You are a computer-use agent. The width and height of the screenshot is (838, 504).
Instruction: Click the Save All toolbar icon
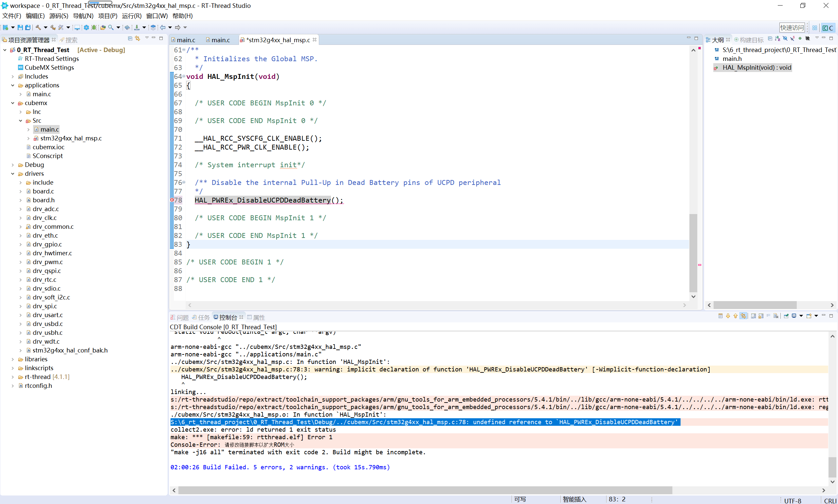28,27
